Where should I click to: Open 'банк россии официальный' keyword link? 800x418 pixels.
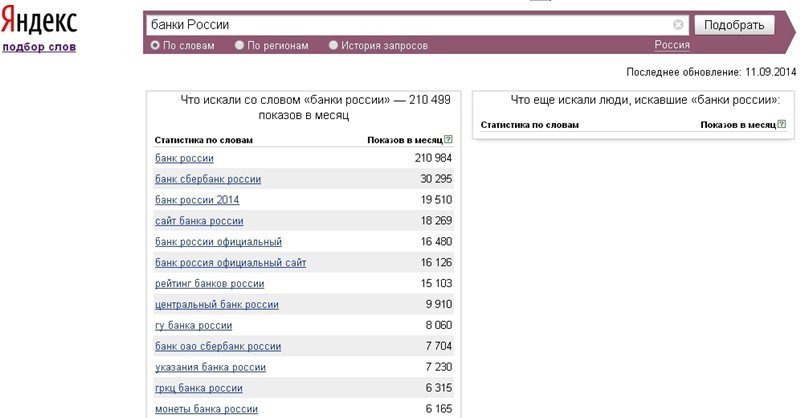point(218,242)
